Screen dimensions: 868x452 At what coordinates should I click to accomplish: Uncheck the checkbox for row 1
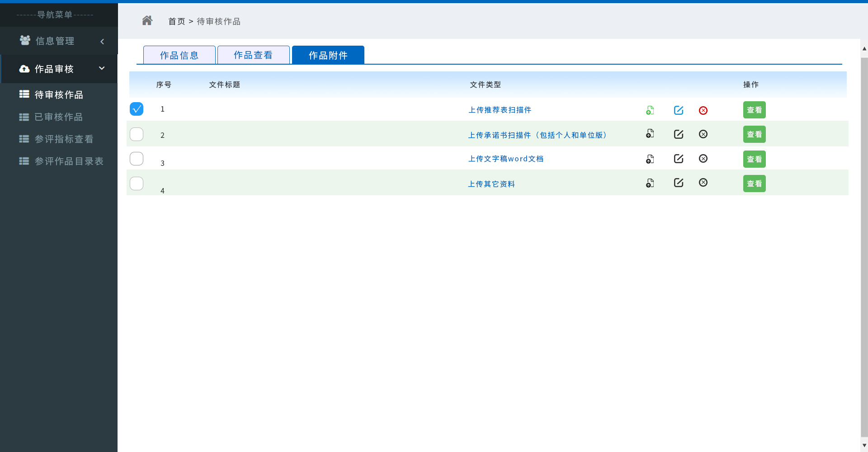point(137,109)
